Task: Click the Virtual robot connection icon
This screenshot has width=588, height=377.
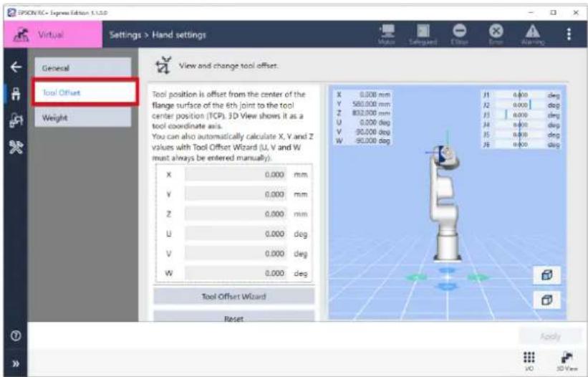Action: point(21,35)
